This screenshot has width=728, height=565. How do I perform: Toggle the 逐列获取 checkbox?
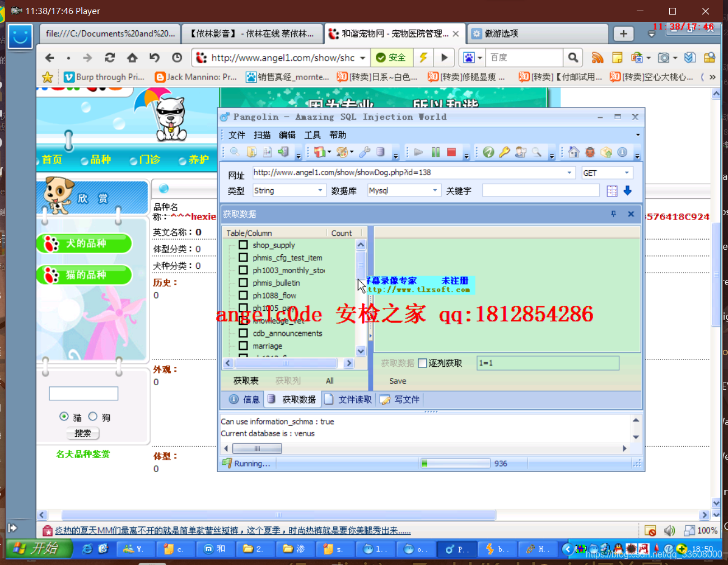[423, 363]
